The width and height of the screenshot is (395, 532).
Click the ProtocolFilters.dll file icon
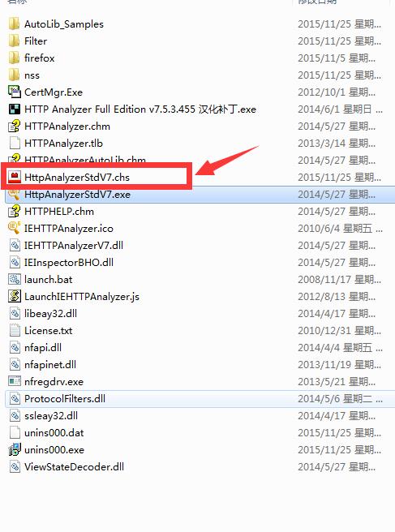(x=15, y=399)
